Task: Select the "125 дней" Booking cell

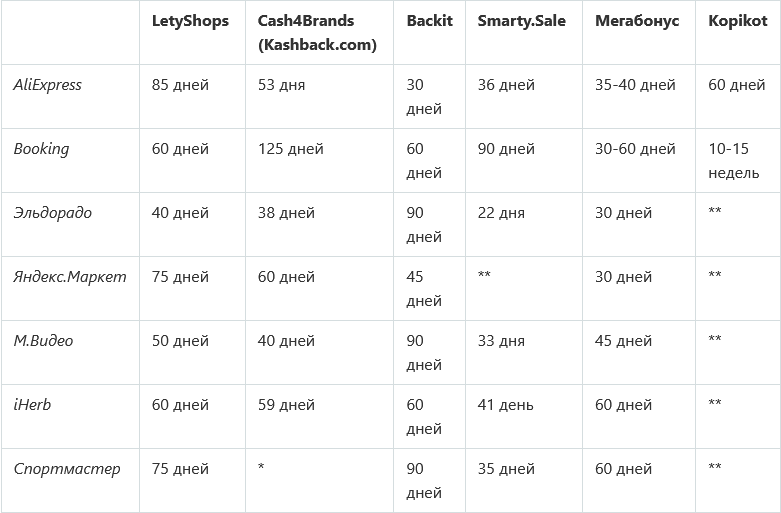Action: [290, 149]
